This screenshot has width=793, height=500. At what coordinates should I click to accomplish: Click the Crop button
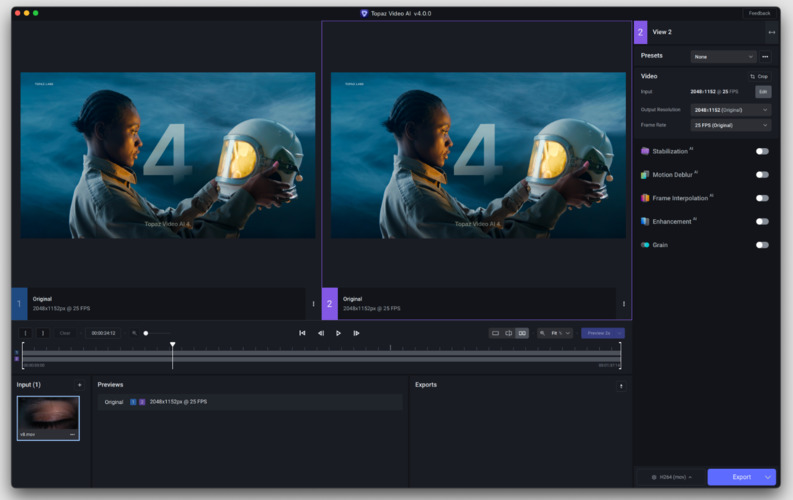click(x=759, y=76)
